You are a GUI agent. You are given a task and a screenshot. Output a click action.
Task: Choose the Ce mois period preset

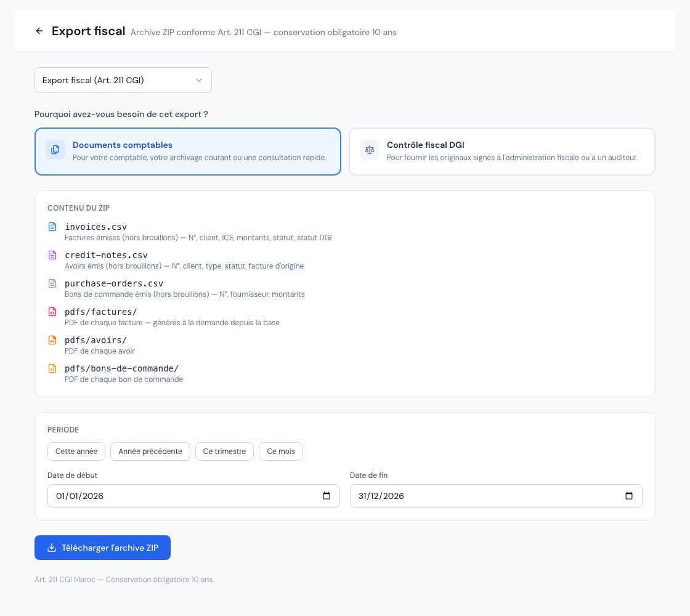281,452
